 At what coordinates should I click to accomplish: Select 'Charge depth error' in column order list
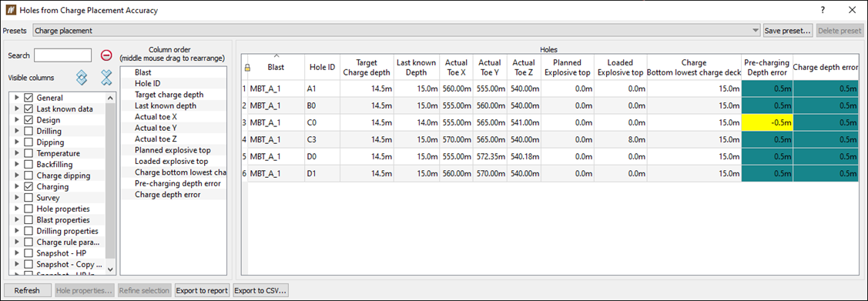(173, 194)
